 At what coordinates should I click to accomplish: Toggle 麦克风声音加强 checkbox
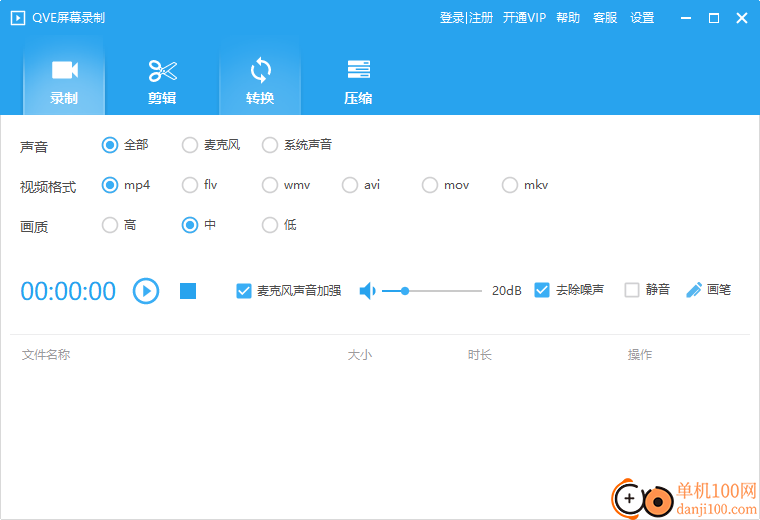(244, 291)
